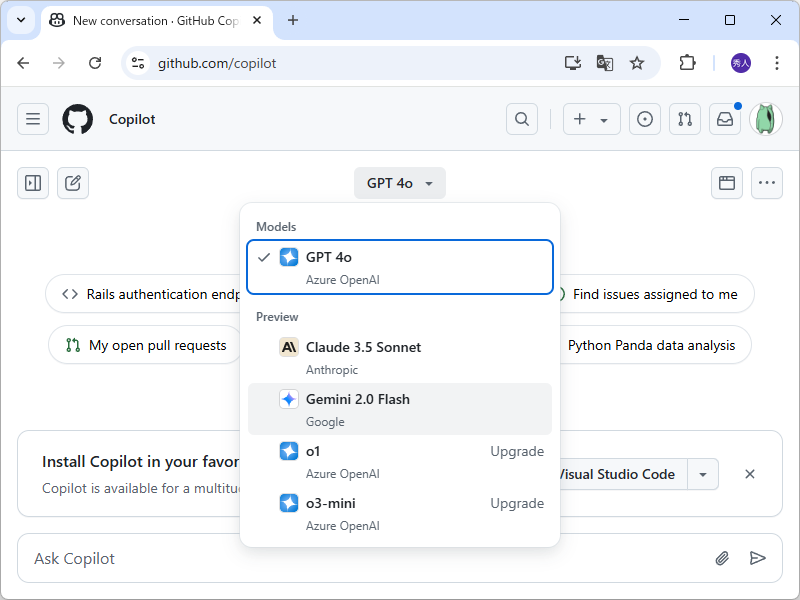Image resolution: width=800 pixels, height=600 pixels.
Task: Expand the plus dropdown in the header
Action: [x=603, y=119]
